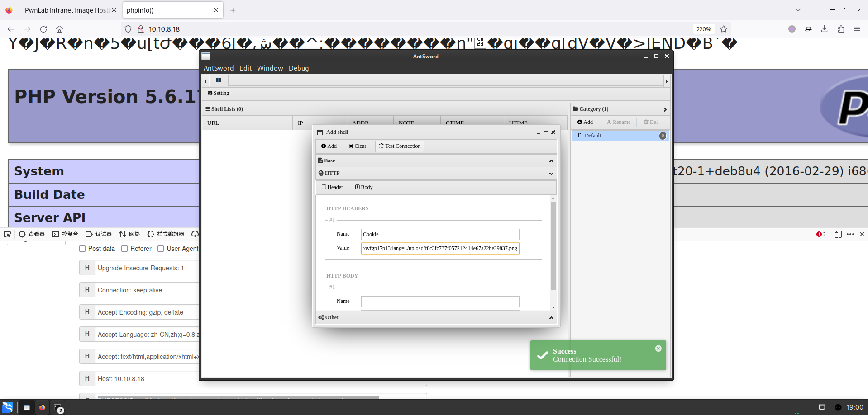868x415 pixels.
Task: Open devtools more options menu
Action: click(x=850, y=234)
